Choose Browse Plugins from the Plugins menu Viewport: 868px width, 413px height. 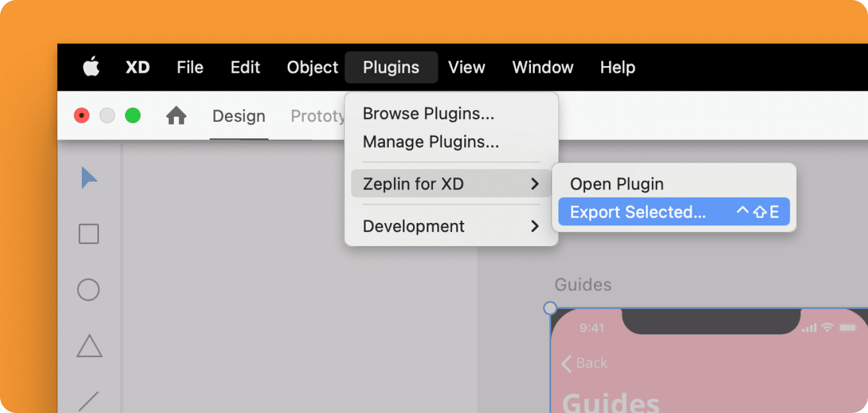pos(428,113)
